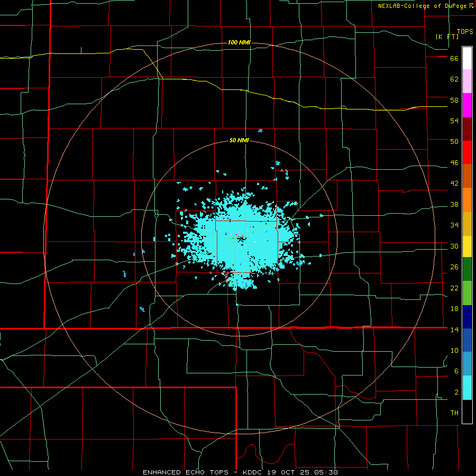
Task: Click the '05:30' timestamp text
Action: (x=327, y=472)
